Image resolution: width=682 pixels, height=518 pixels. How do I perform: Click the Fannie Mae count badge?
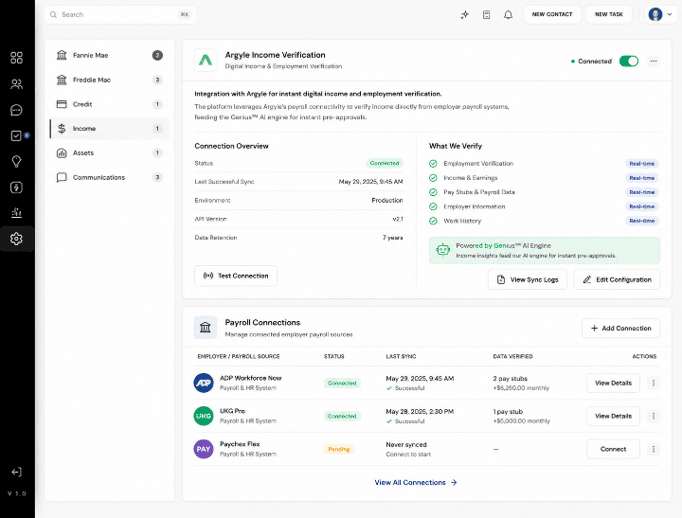click(157, 55)
